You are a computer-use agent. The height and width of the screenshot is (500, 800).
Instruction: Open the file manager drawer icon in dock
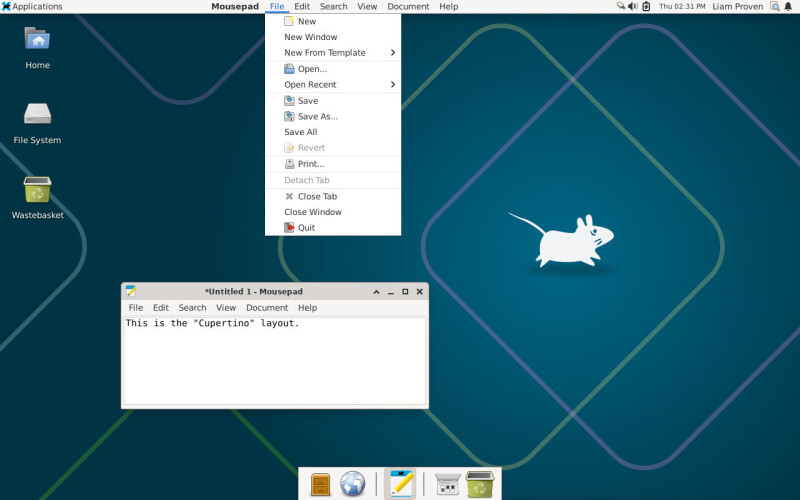(x=320, y=484)
